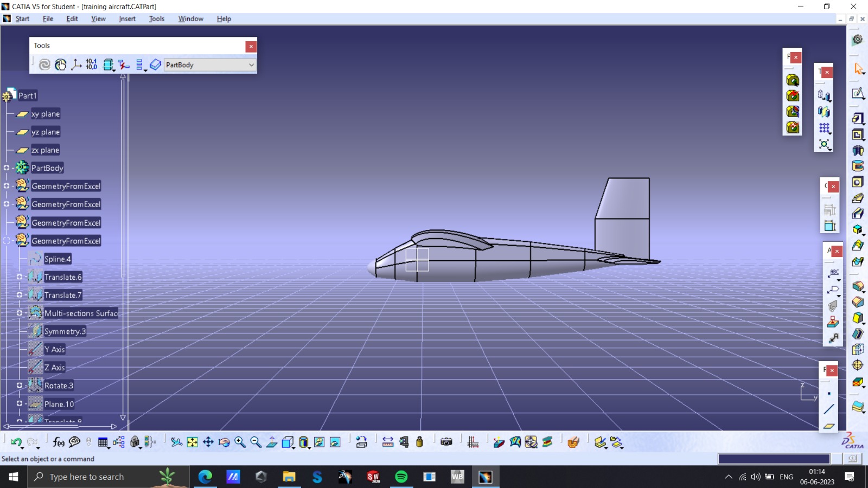Viewport: 868px width, 488px height.
Task: Expand the Rotate.3 node
Action: coord(20,386)
